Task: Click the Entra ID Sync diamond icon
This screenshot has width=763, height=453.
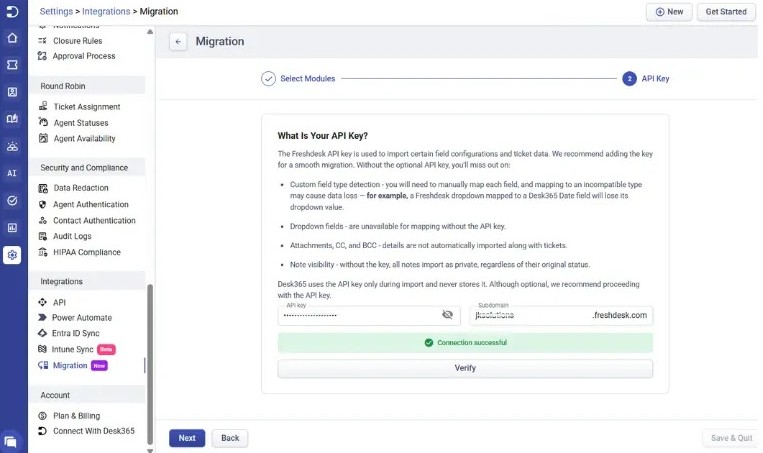Action: (x=42, y=333)
